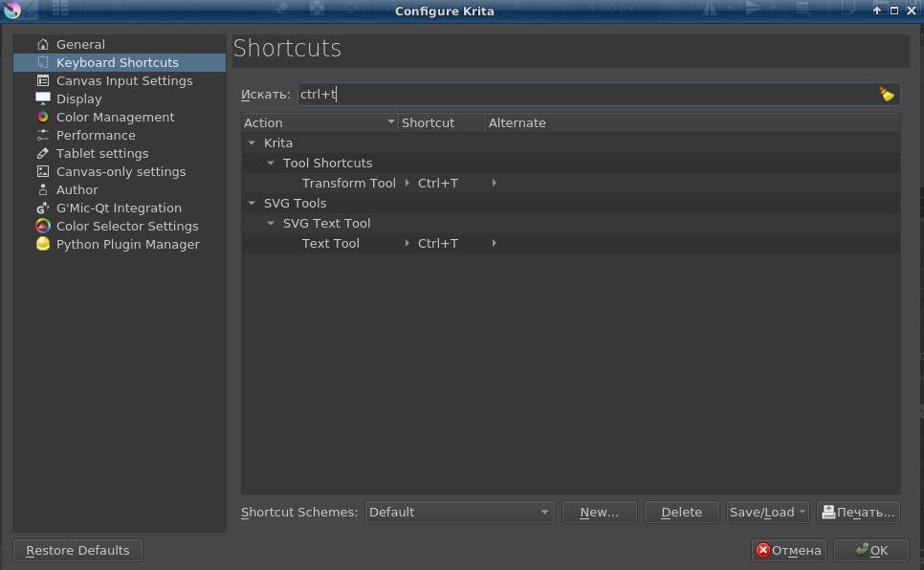The height and width of the screenshot is (570, 924).
Task: Collapse the Tool Shortcuts group
Action: (x=271, y=163)
